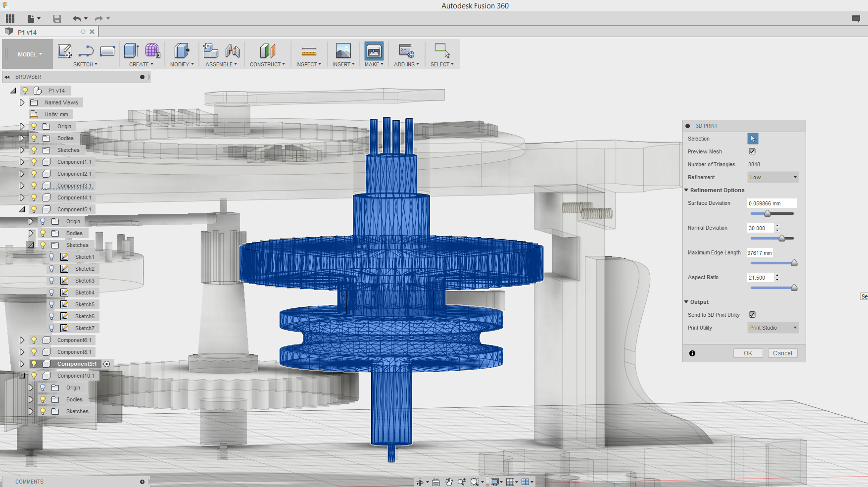Open the INSPECT menu

click(x=309, y=64)
